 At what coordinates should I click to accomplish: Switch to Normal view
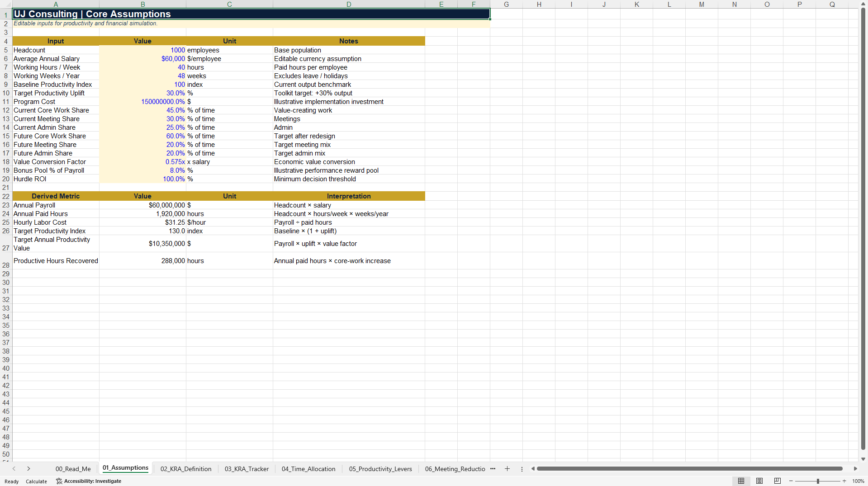pyautogui.click(x=741, y=481)
